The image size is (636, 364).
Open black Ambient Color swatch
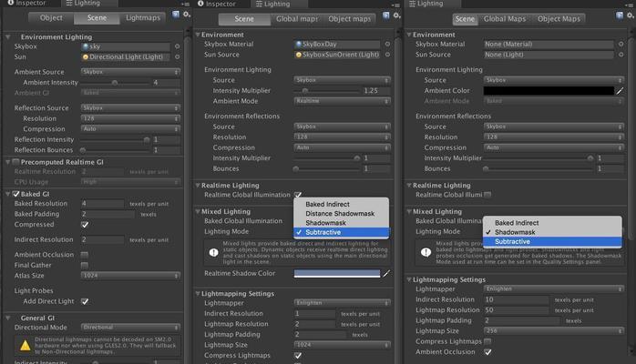[549, 91]
